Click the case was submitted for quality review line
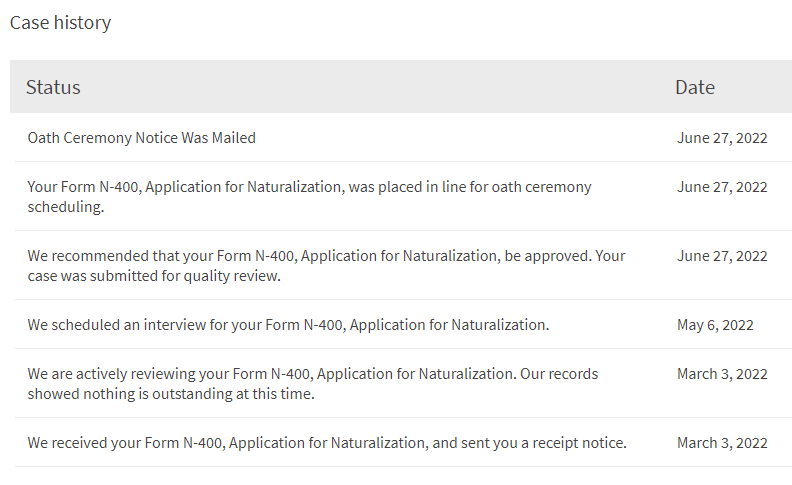This screenshot has width=792, height=485. [154, 276]
